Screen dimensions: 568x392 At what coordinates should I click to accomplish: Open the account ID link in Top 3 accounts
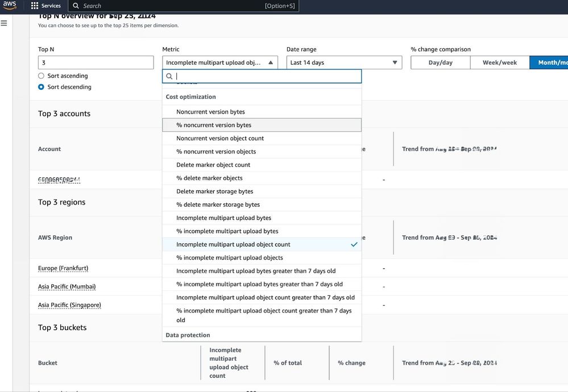pos(59,180)
